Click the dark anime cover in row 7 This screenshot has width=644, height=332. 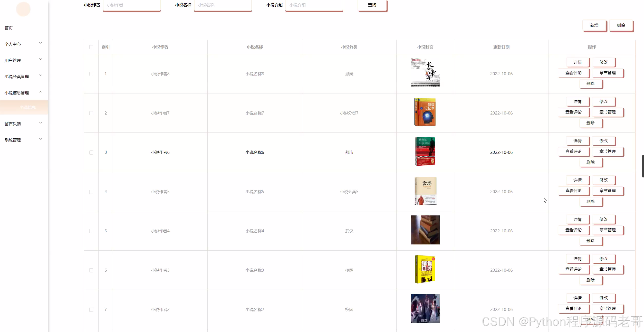(x=425, y=308)
